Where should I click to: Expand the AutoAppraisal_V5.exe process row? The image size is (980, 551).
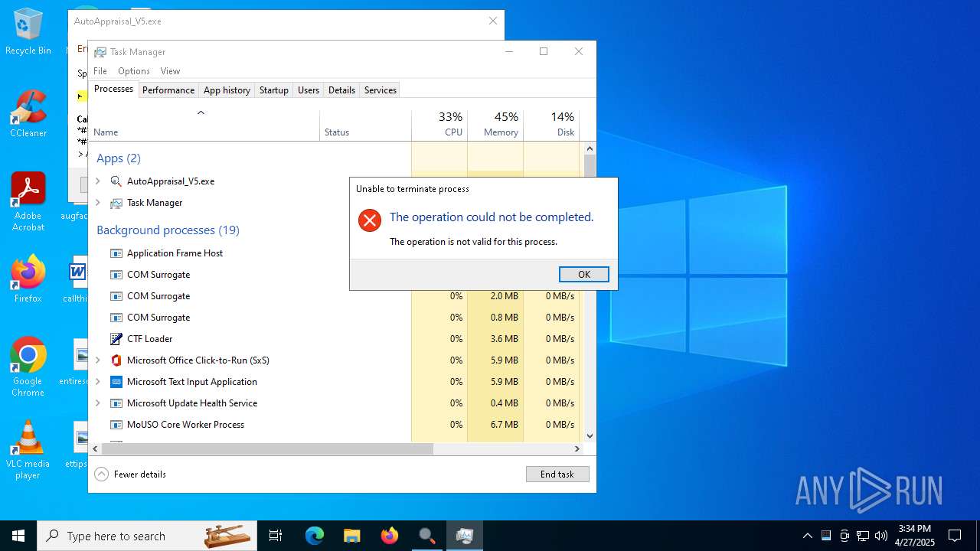tap(97, 181)
